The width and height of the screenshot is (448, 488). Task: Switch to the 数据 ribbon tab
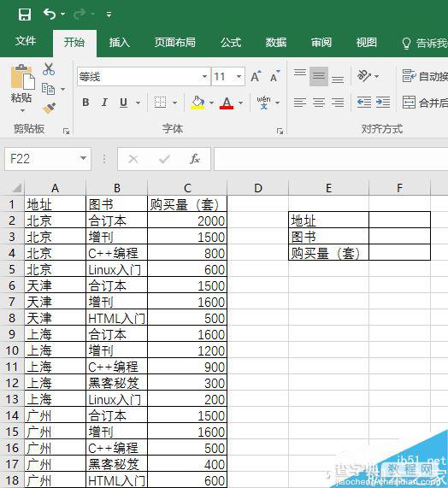pyautogui.click(x=276, y=42)
